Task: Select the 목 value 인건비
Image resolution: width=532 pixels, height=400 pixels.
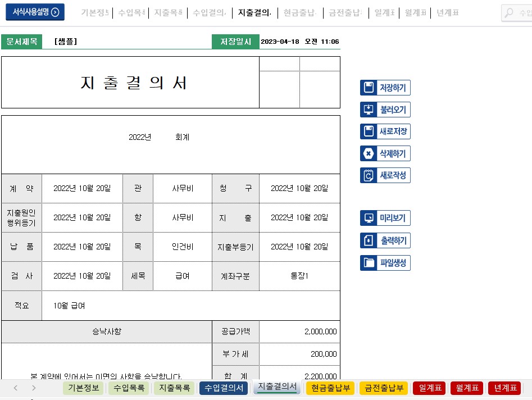Action: click(183, 247)
